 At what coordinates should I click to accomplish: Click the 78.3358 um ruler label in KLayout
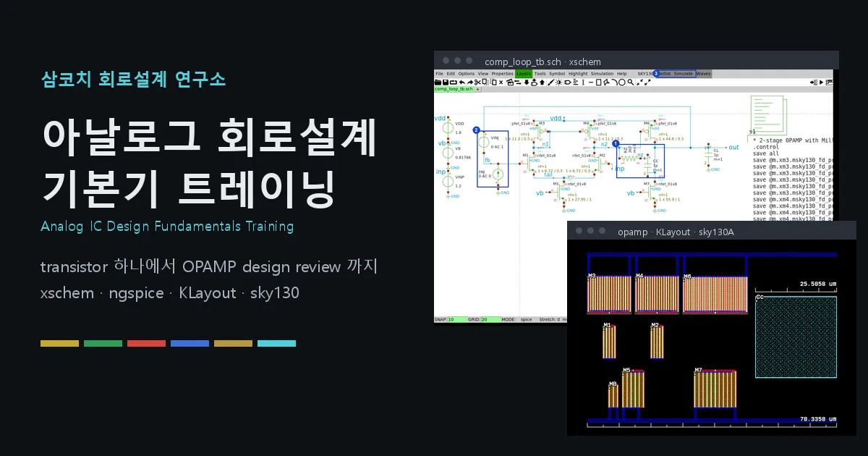tap(817, 419)
